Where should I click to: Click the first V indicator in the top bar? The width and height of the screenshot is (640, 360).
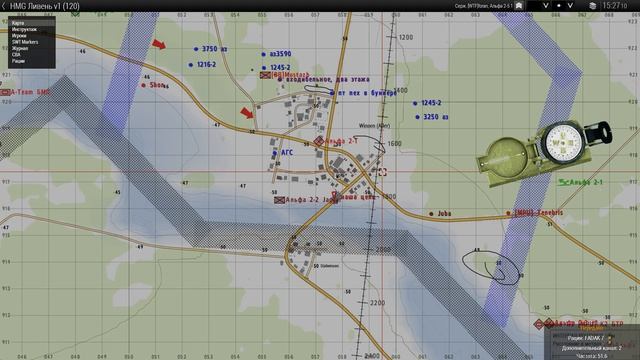pos(545,6)
